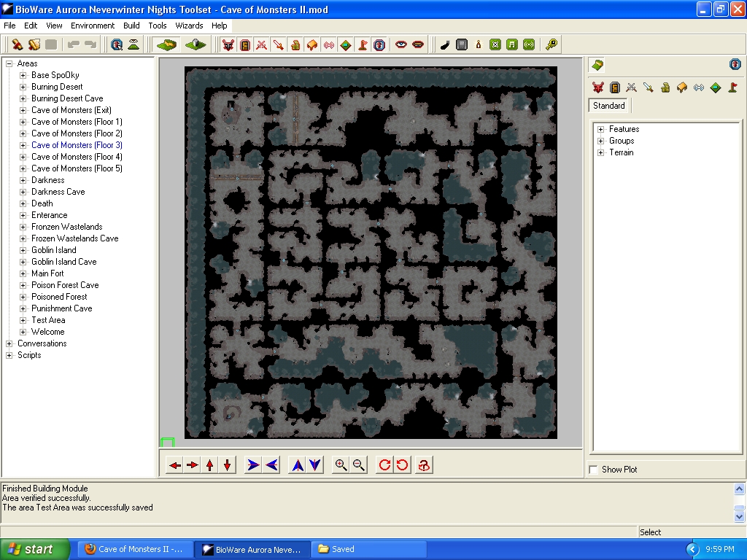
Task: Select the waypoint flag palette icon
Action: [x=732, y=87]
